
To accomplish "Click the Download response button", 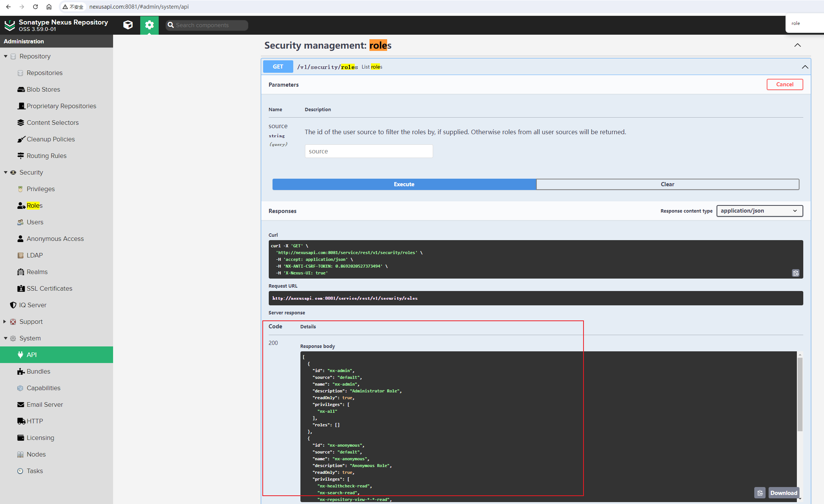I will pyautogui.click(x=784, y=493).
